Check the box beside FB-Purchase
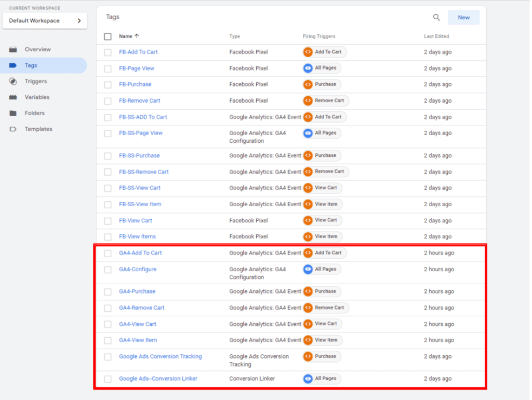The image size is (532, 400). click(x=108, y=85)
